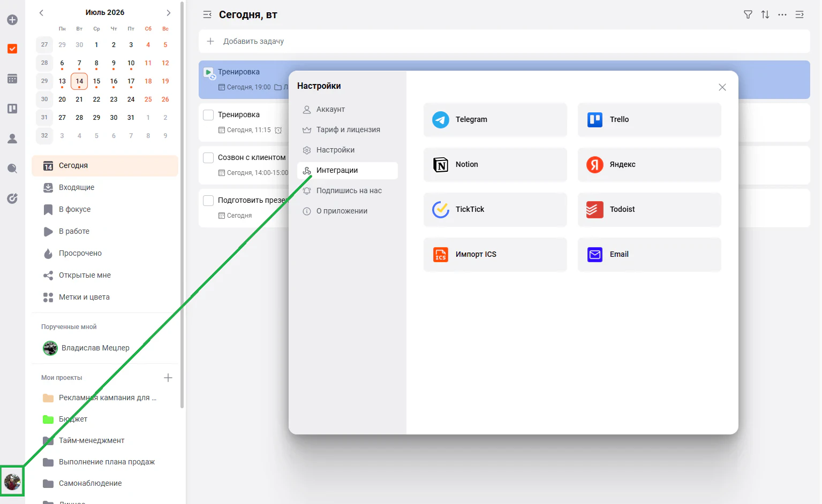Open Входящие inbox list

[105, 187]
